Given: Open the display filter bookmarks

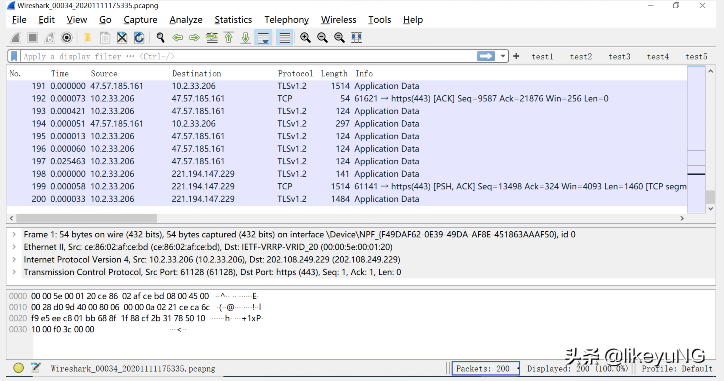Looking at the screenshot, I should pyautogui.click(x=14, y=56).
